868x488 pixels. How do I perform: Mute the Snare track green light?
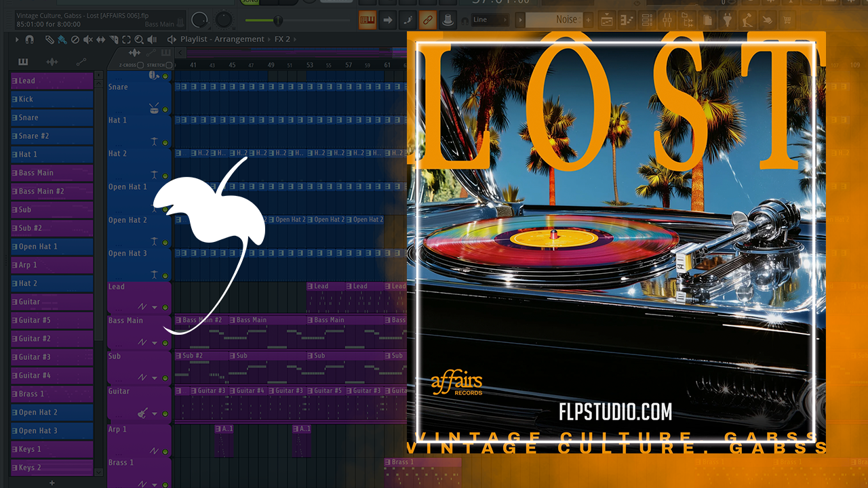click(x=165, y=76)
